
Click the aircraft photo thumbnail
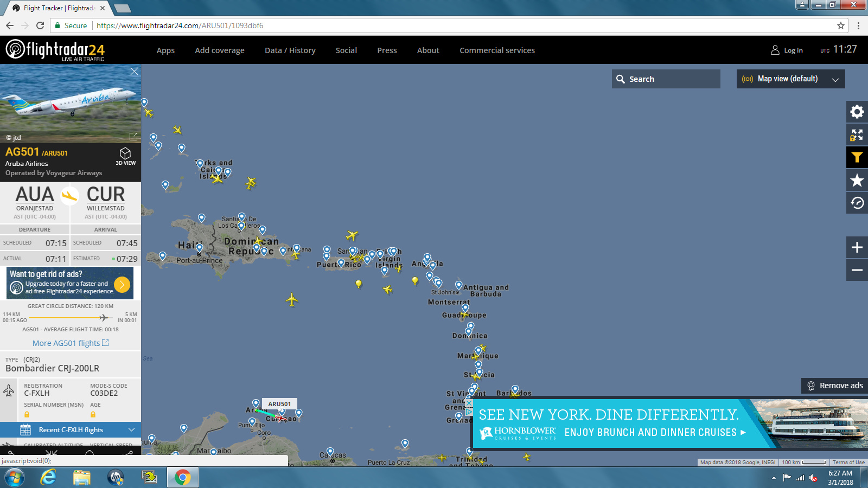(x=71, y=104)
